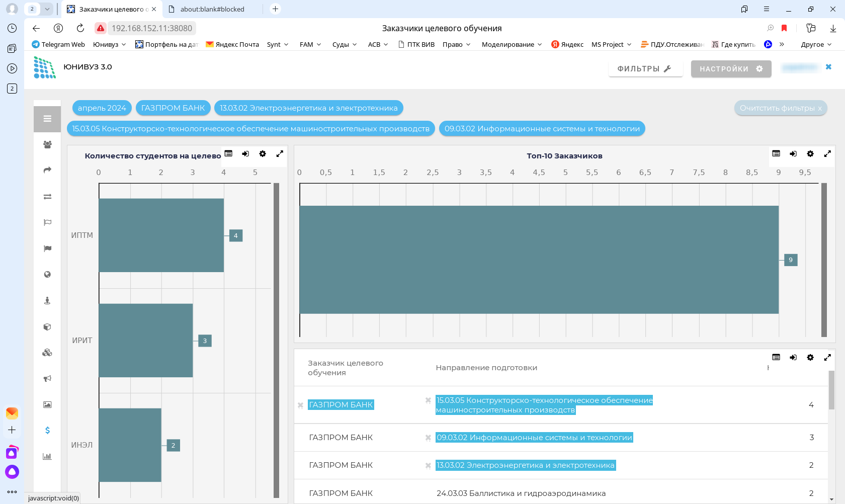Click Очистить фильтры button
The image size is (845, 504).
click(x=781, y=108)
